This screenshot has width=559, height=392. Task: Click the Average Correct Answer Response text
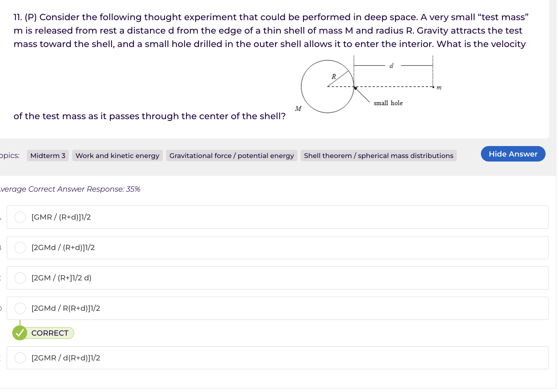point(70,189)
